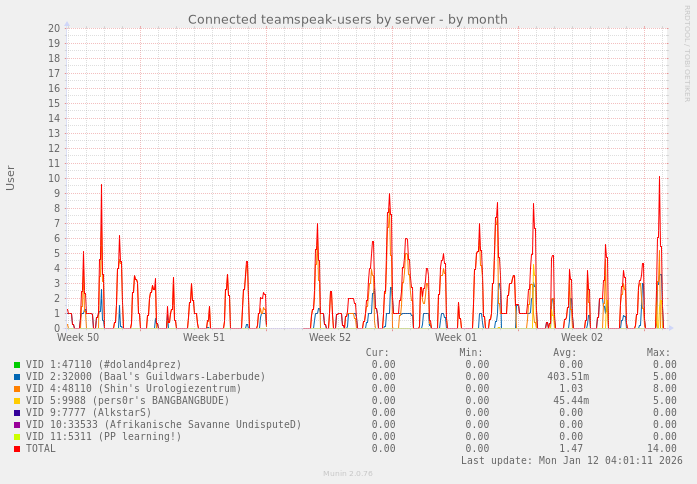Click the '15' y-axis tick label

(54, 104)
